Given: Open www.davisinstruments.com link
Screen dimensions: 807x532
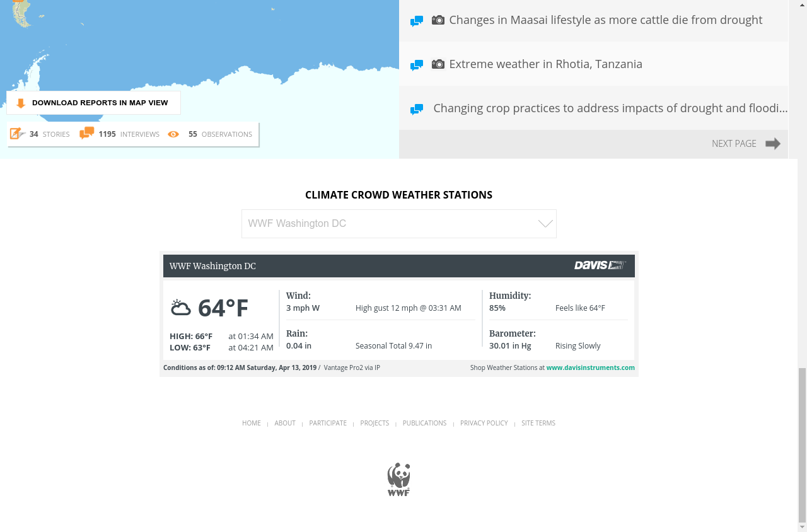Looking at the screenshot, I should tap(590, 367).
